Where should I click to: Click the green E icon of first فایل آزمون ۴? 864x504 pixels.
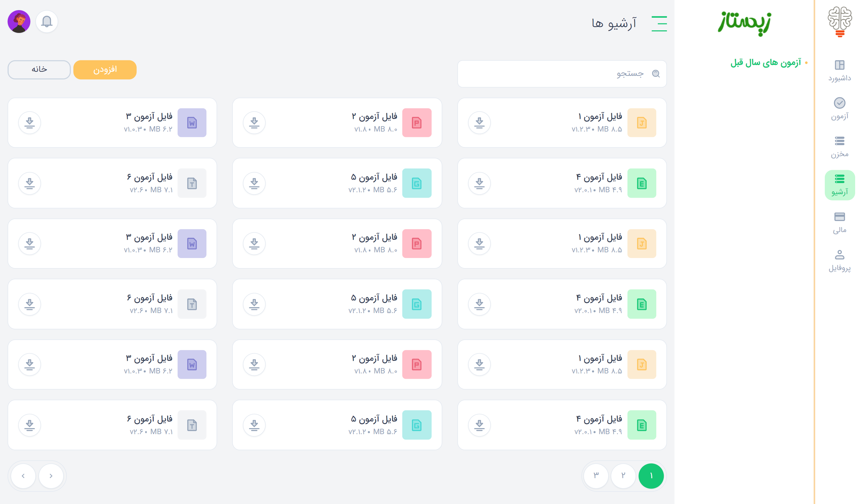click(x=641, y=183)
